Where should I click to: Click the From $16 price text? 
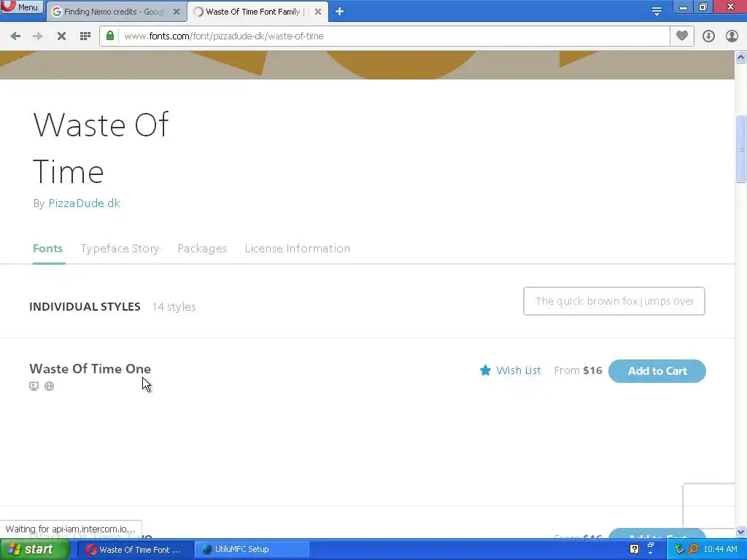[x=578, y=370]
